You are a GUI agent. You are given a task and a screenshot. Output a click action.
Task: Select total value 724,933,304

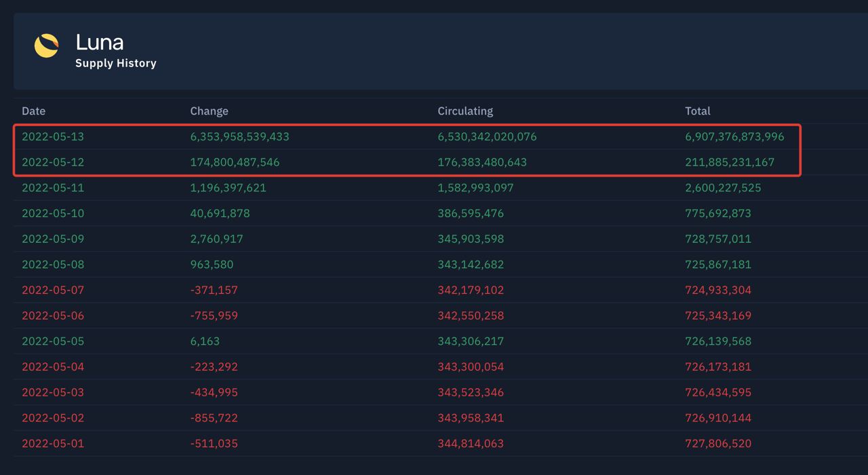coord(718,290)
